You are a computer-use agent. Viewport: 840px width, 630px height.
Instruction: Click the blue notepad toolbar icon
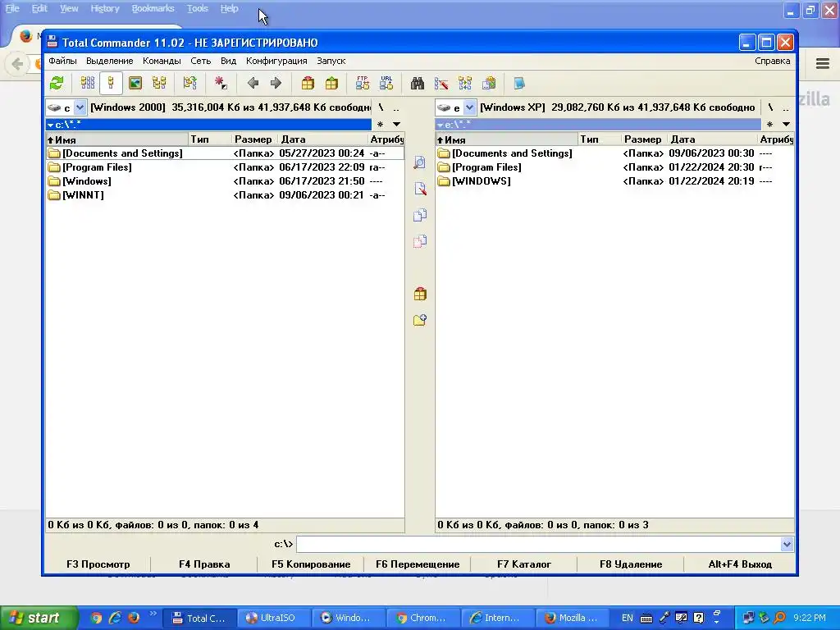[519, 83]
